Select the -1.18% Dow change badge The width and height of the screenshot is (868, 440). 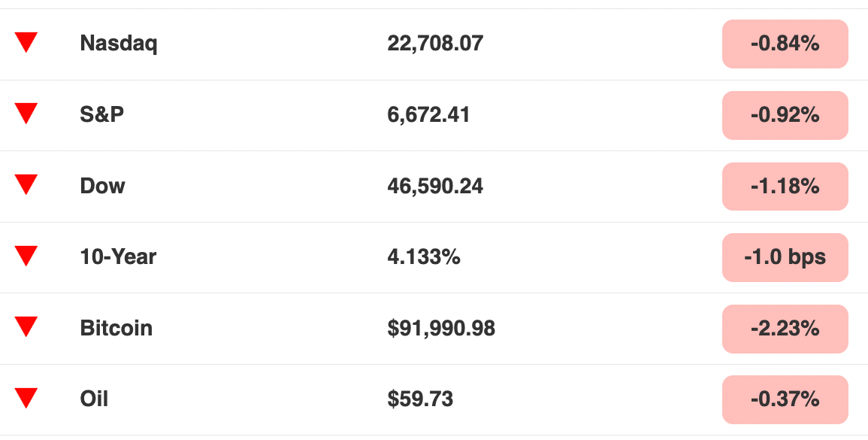[785, 187]
